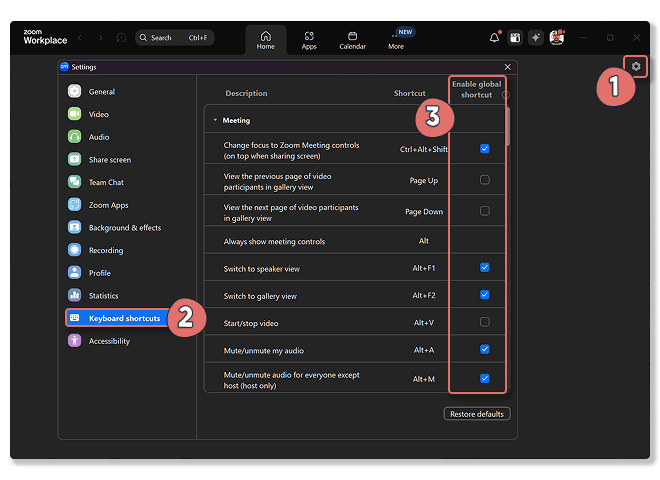Viewport: 660px width, 480px height.
Task: Uncheck global shortcut for Alt+M mute everyone
Action: pos(484,378)
